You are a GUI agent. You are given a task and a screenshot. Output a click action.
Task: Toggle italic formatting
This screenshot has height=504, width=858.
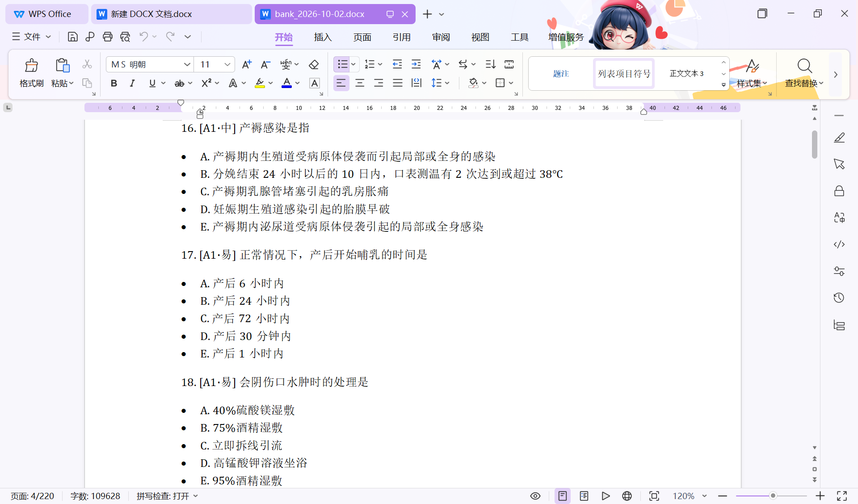click(132, 83)
